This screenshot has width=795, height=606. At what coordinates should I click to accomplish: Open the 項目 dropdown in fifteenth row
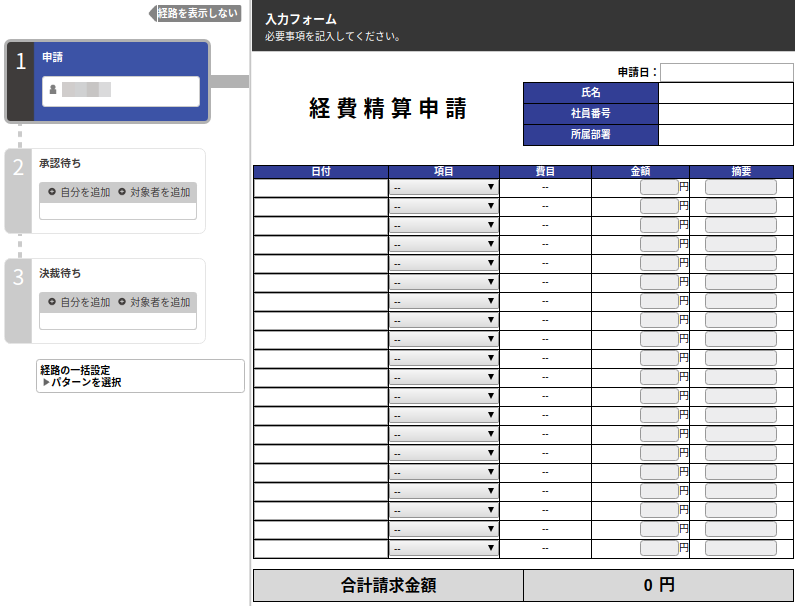[444, 453]
